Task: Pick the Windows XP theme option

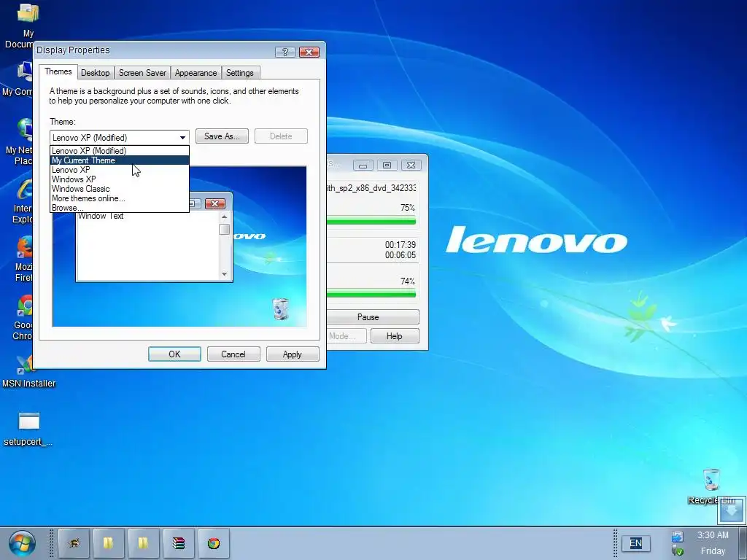Action: coord(120,179)
